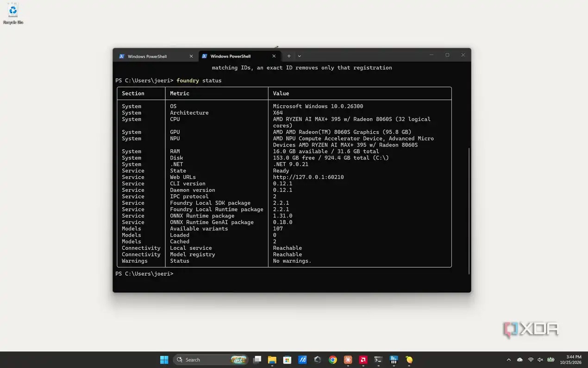Click 'Reachable' in the Local service row

click(x=288, y=248)
